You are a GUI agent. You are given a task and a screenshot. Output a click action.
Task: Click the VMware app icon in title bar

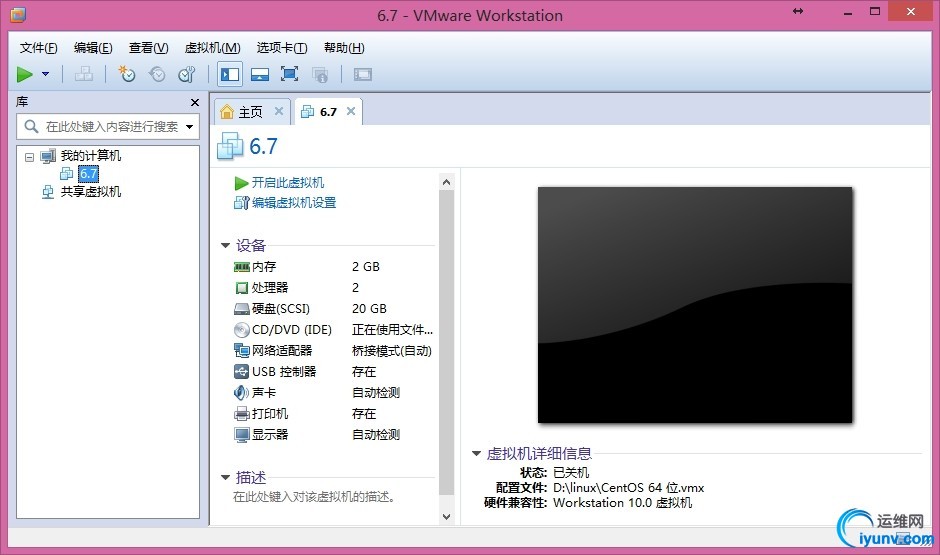click(x=18, y=15)
